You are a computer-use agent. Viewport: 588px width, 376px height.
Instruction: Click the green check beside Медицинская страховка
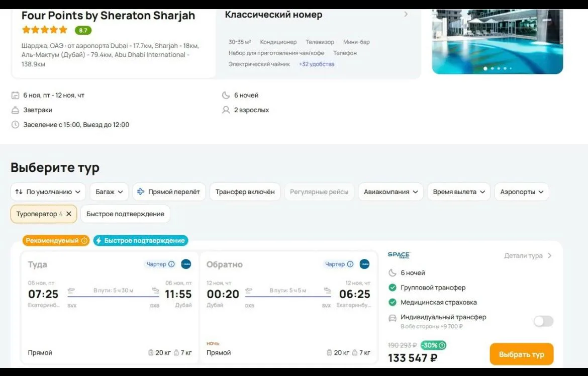(x=392, y=302)
